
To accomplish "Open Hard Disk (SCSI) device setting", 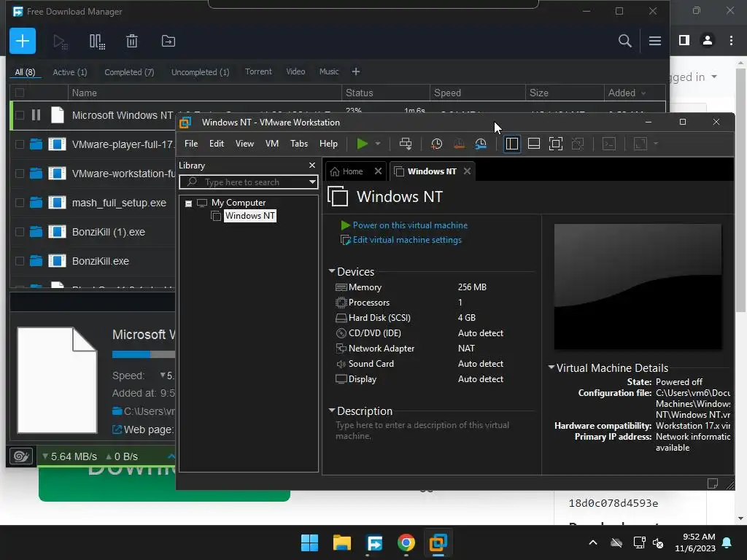I will click(379, 318).
